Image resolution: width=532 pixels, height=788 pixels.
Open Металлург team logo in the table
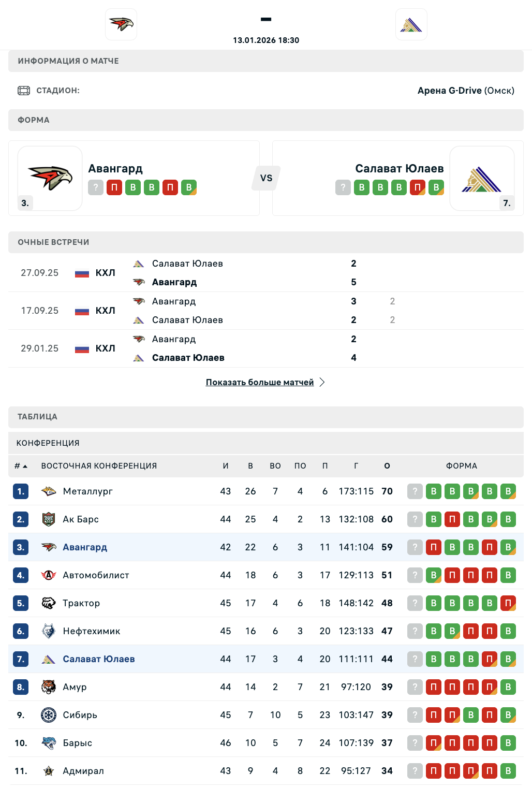coord(49,491)
